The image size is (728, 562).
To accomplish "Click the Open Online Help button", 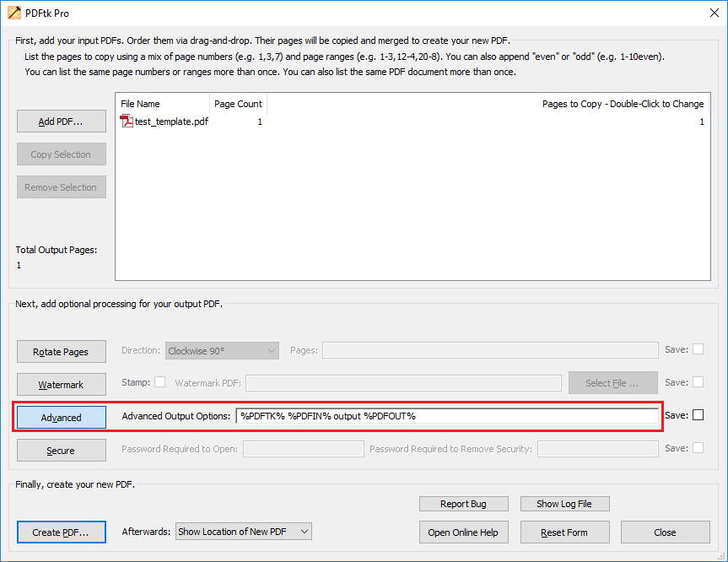I will pyautogui.click(x=463, y=532).
